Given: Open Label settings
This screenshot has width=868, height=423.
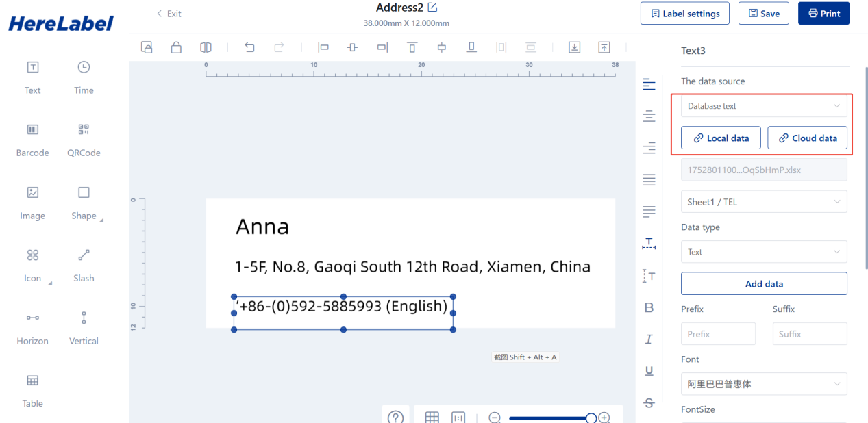Looking at the screenshot, I should [x=684, y=13].
